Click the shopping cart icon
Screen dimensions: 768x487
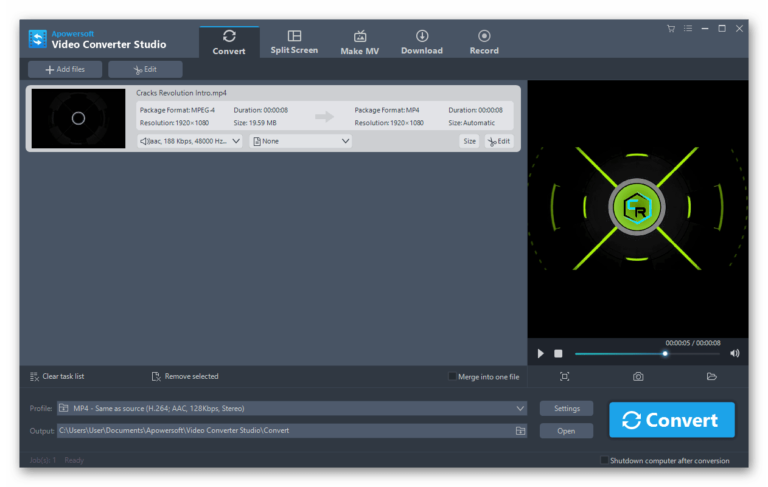671,28
